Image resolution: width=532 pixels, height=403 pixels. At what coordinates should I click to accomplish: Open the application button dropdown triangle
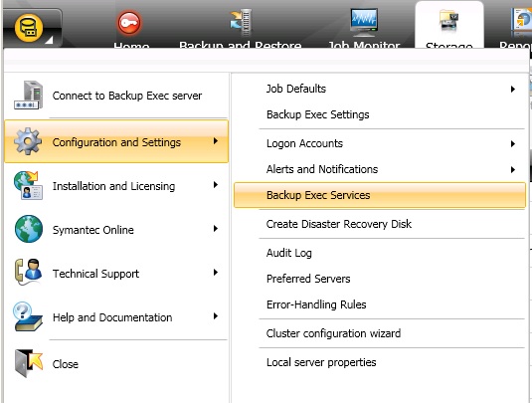click(49, 40)
